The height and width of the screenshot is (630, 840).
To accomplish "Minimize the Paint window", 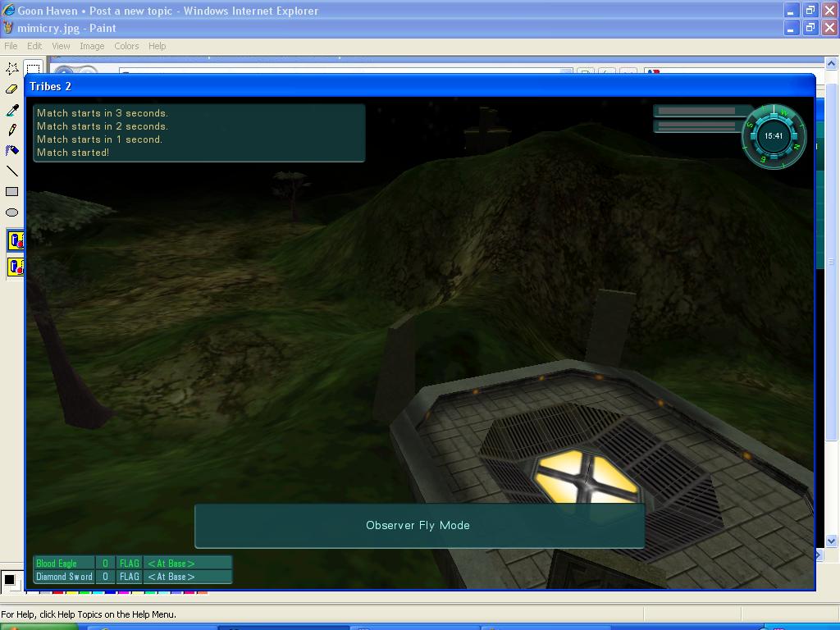I will coord(792,28).
